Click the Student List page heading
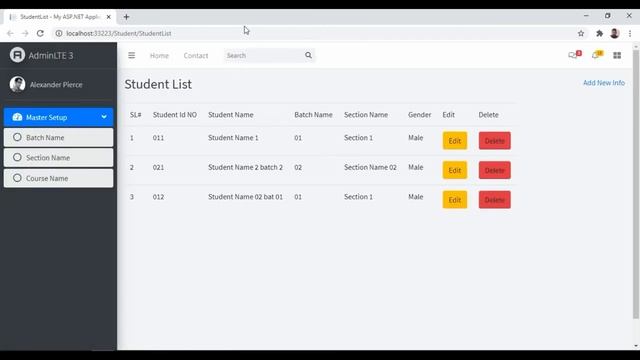This screenshot has width=640, height=360. click(158, 84)
